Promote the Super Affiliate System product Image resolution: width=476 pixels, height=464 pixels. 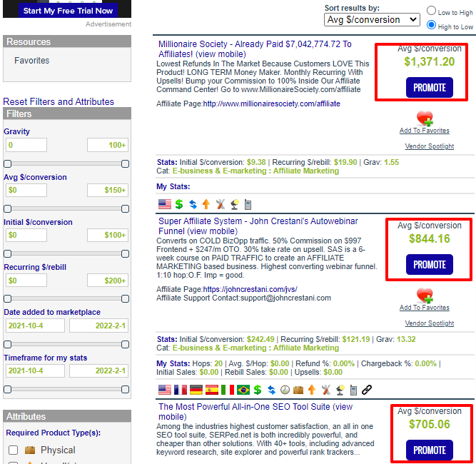pos(429,265)
